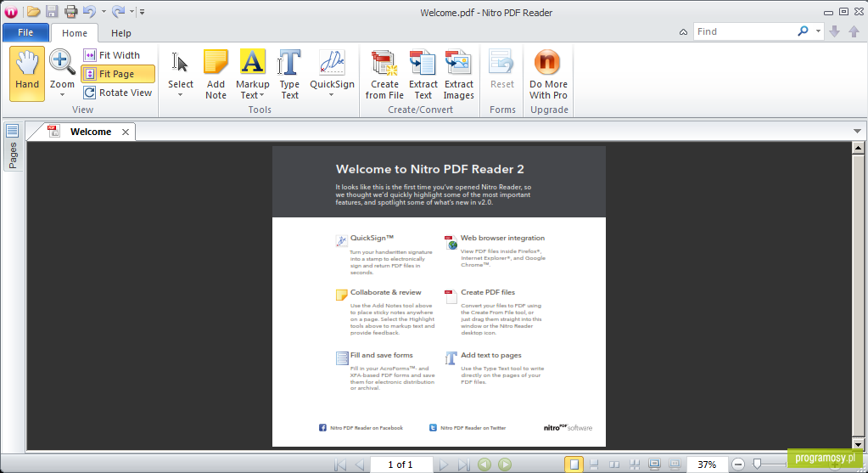Click the Save floppy disk icon
This screenshot has width=868, height=473.
tap(52, 12)
